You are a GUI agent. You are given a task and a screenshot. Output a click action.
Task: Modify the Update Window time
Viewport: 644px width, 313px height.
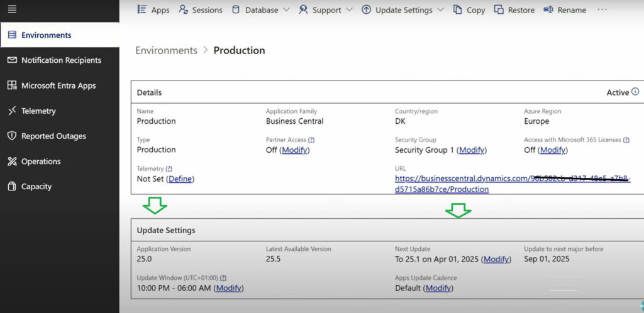(229, 288)
